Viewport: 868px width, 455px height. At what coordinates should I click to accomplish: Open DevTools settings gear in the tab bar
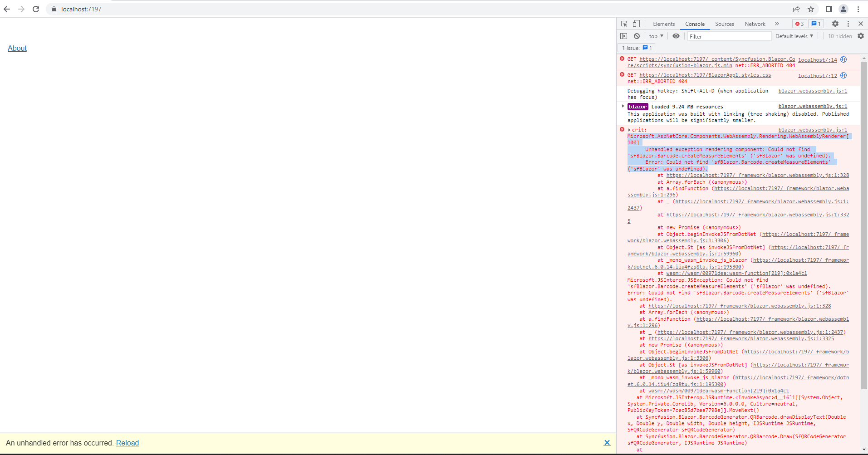pos(835,24)
